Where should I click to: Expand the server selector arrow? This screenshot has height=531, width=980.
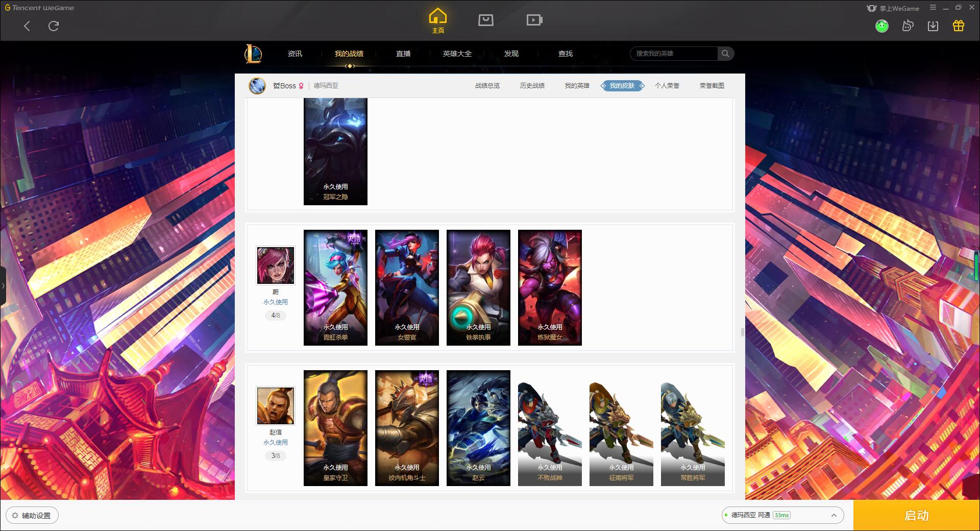click(x=834, y=515)
